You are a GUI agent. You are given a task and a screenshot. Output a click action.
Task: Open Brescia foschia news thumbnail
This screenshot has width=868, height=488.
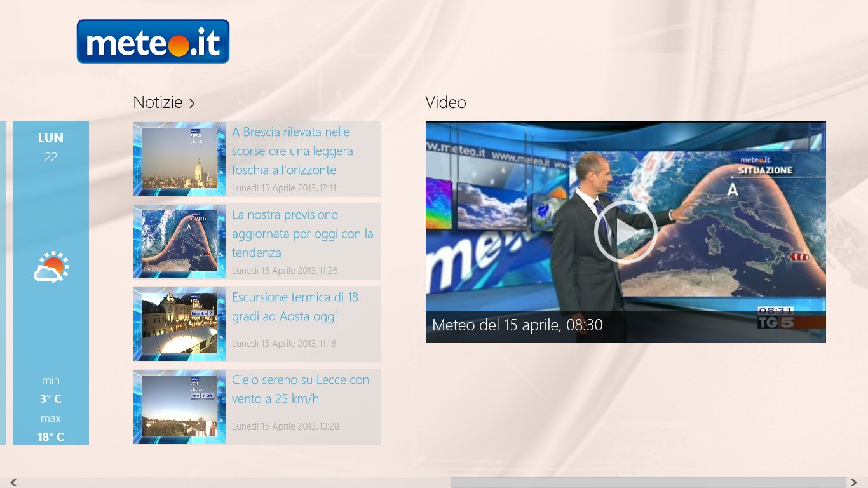pos(179,159)
